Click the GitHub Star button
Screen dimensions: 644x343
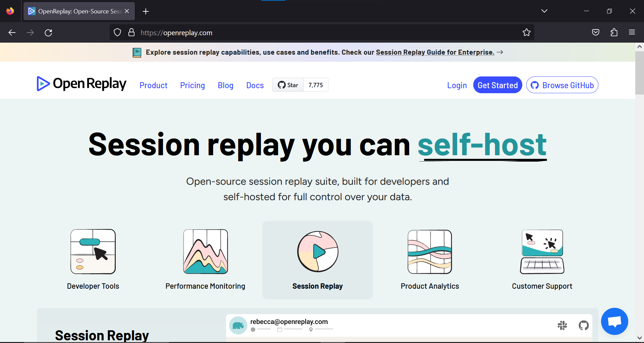click(x=288, y=85)
